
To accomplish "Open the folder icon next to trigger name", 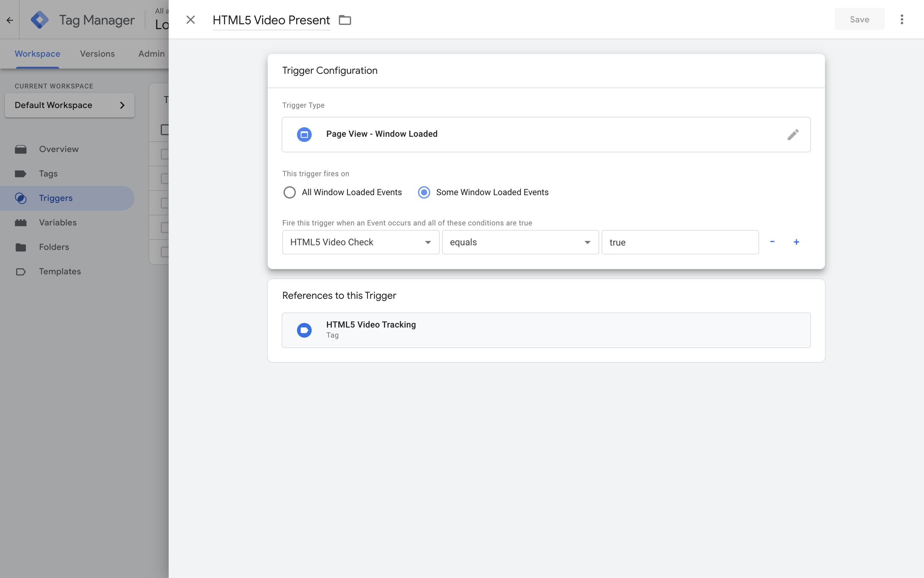I will [345, 20].
